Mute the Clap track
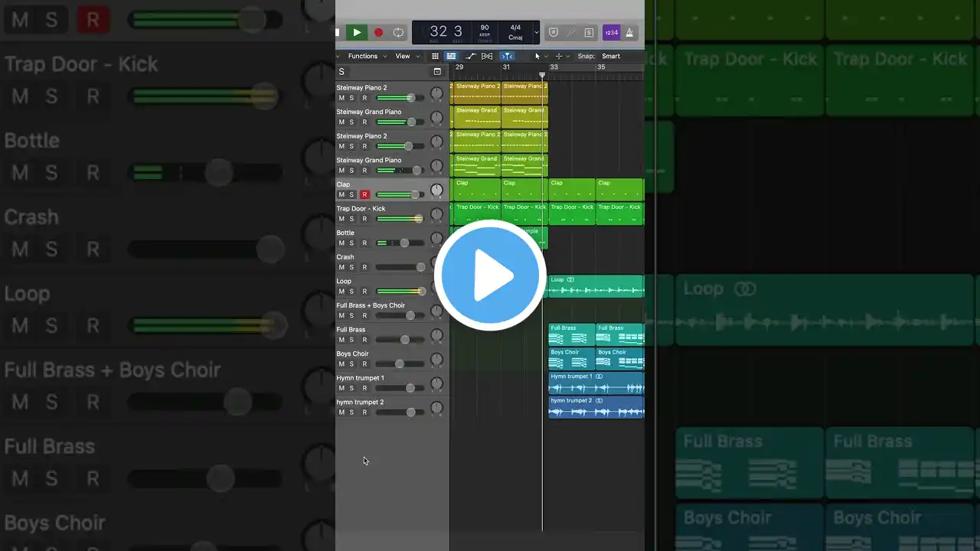Screen dimensions: 980x551 click(341, 195)
